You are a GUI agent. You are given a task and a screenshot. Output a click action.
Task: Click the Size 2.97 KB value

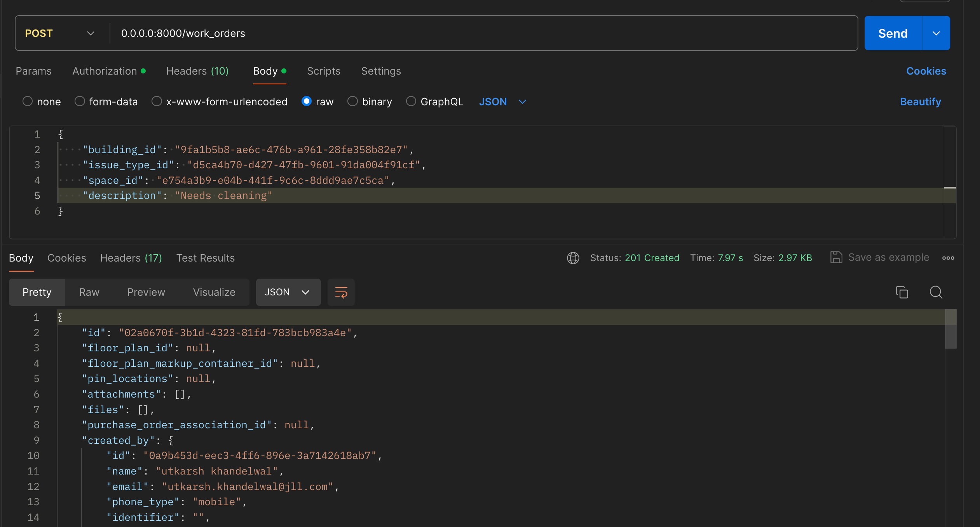pyautogui.click(x=795, y=258)
